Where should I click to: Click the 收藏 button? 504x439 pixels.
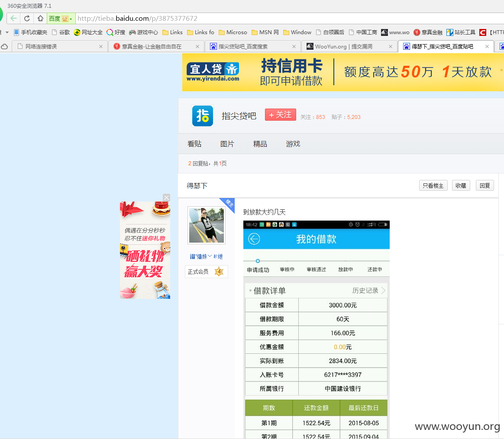coord(461,186)
